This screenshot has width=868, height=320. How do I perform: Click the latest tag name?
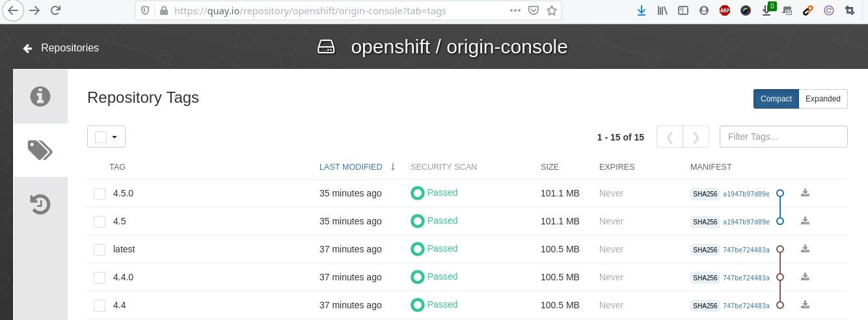(x=124, y=249)
